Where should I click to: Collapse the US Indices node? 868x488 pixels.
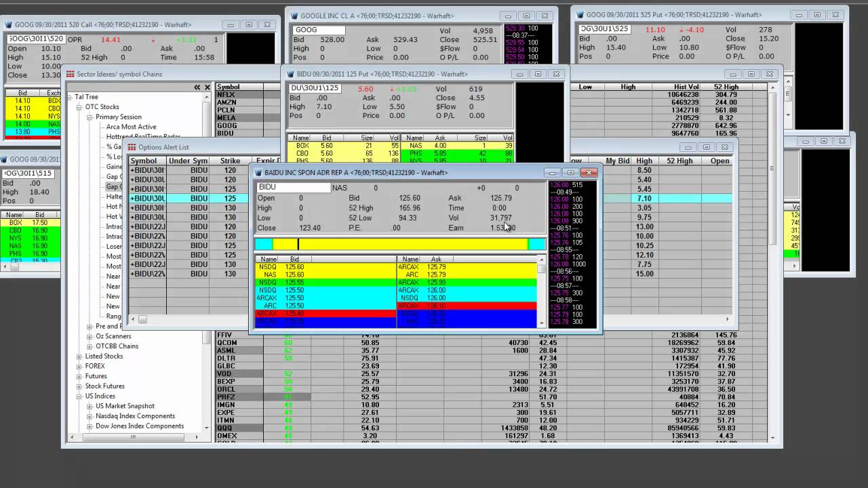click(79, 396)
